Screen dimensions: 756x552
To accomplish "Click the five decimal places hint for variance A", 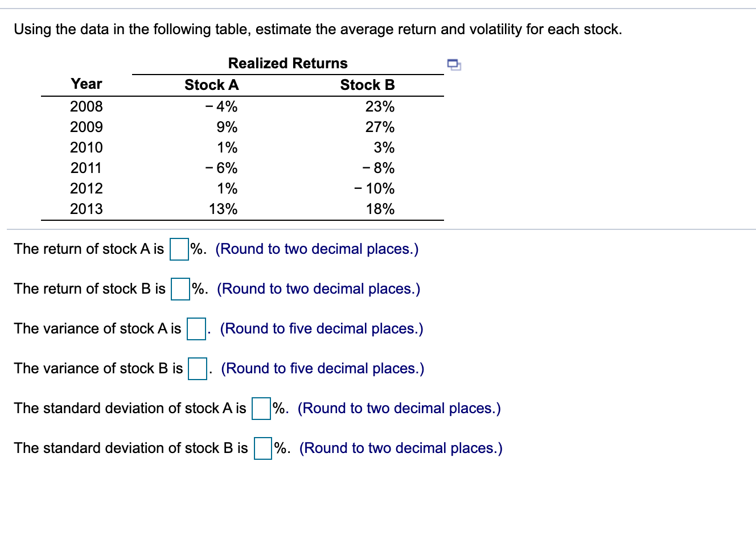I will (321, 328).
